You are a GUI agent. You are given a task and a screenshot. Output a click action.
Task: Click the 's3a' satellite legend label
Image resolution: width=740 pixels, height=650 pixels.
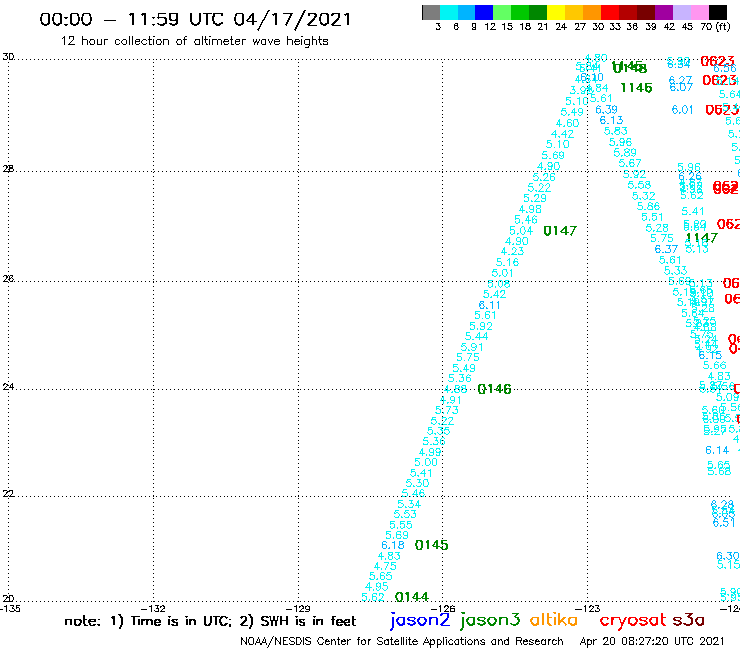(688, 620)
